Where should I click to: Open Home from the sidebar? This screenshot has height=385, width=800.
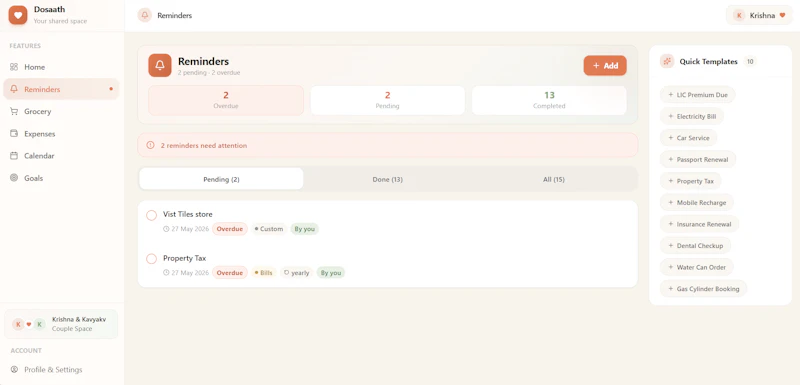[x=61, y=67]
